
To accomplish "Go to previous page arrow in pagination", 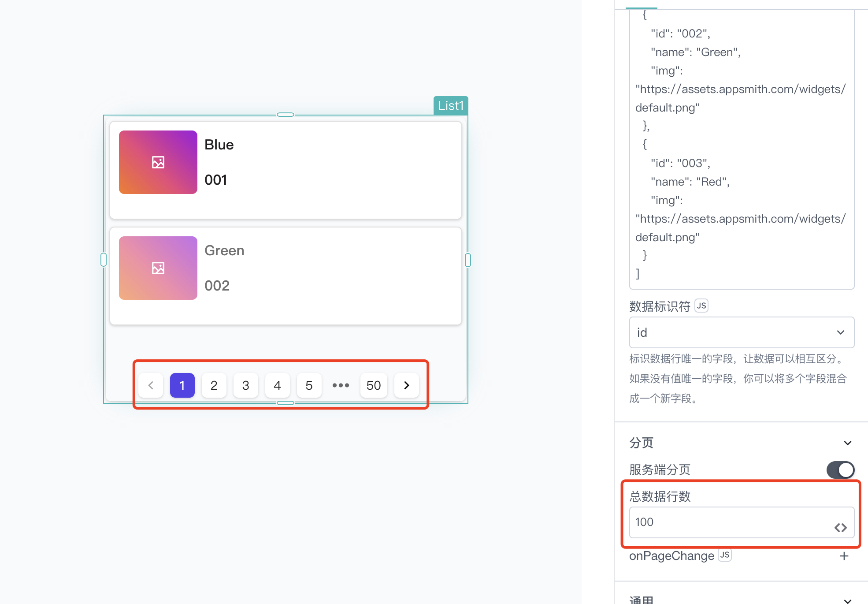I will (x=151, y=385).
